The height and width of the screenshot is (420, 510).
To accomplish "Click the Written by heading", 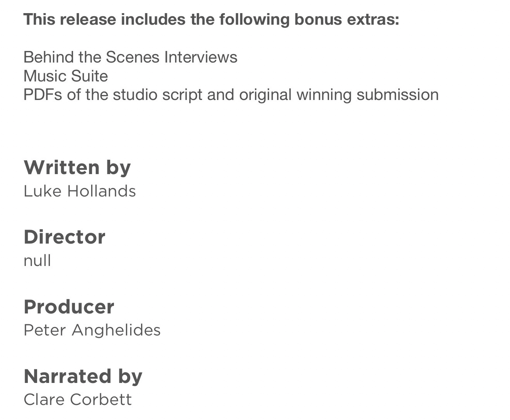I will 77,168.
